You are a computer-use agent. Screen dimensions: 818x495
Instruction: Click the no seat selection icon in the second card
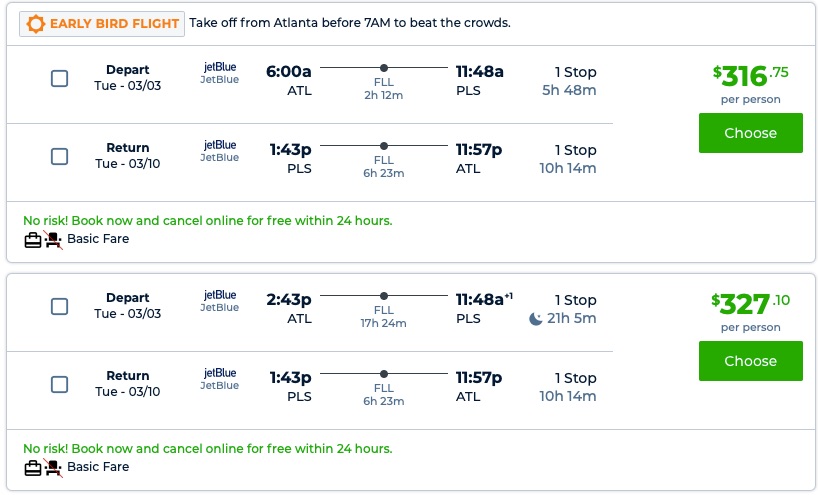tap(53, 467)
